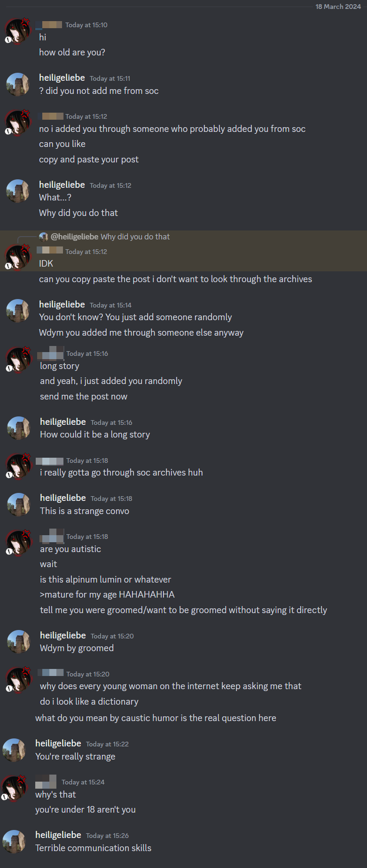Click heiligeliebe username above "You don't know?" message

click(62, 305)
